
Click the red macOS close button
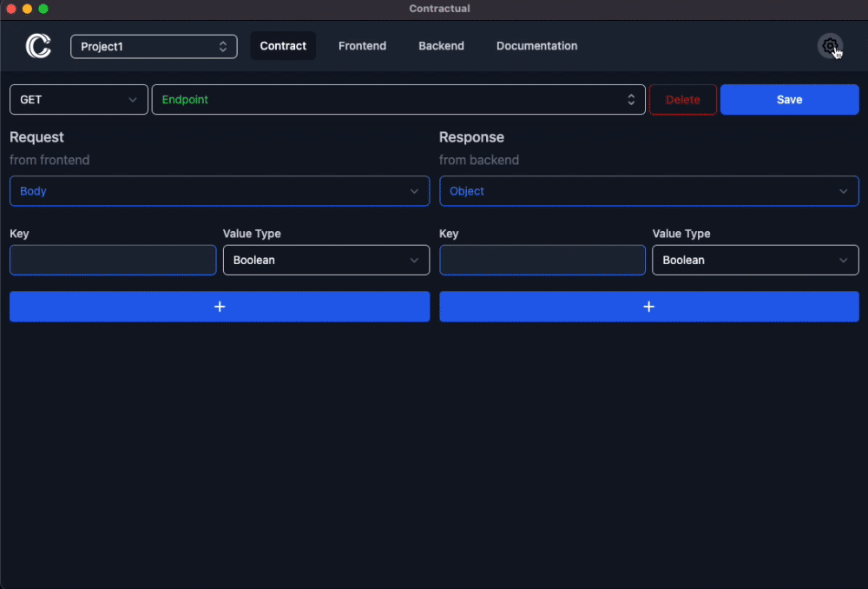[11, 9]
